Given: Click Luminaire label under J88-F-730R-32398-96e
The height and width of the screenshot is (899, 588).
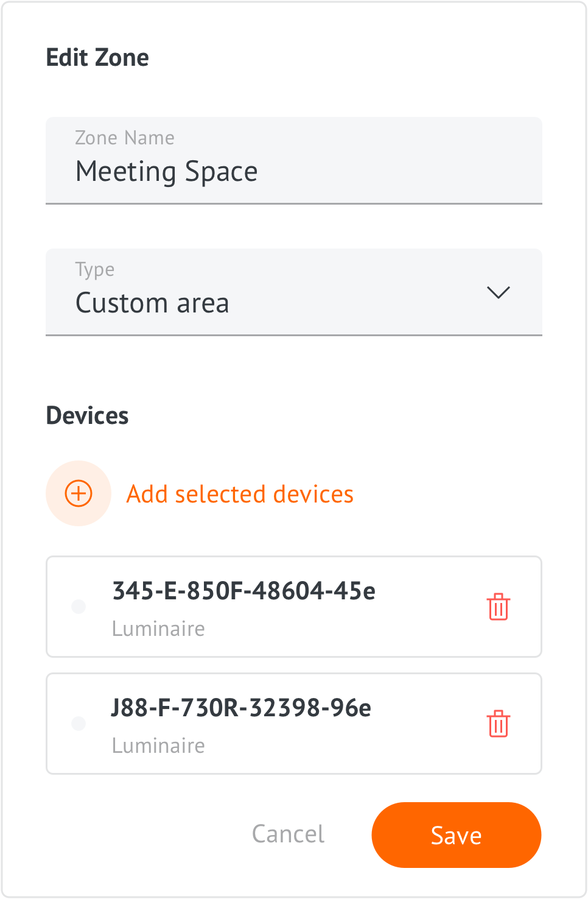Looking at the screenshot, I should [159, 746].
